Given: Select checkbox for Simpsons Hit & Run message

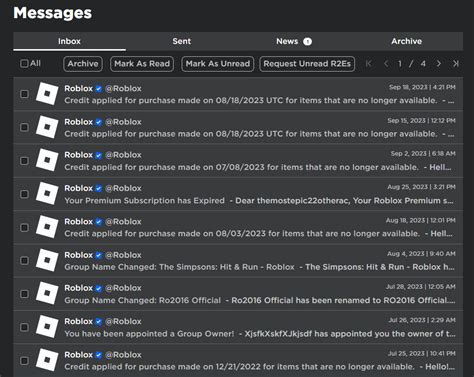Looking at the screenshot, I should coord(24,261).
